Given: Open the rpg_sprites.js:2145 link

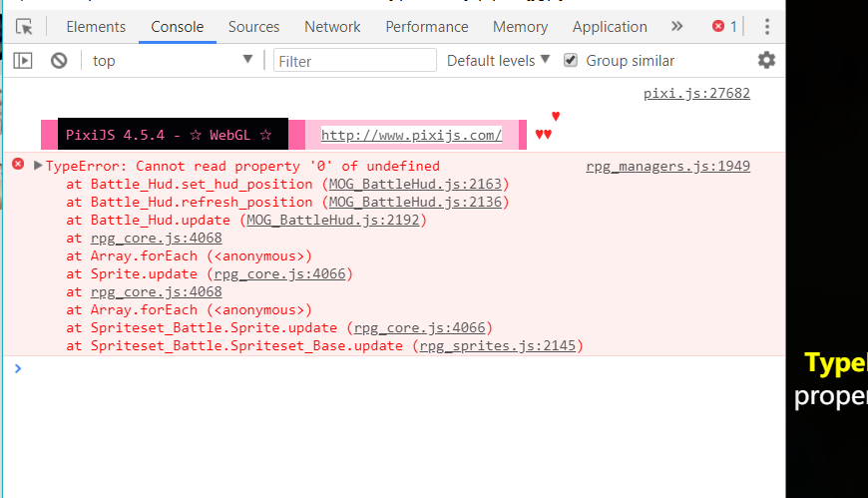Looking at the screenshot, I should pyautogui.click(x=498, y=345).
